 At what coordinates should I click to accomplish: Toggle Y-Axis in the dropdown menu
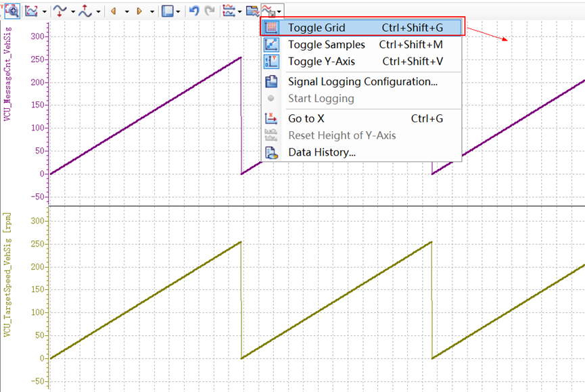coord(362,62)
